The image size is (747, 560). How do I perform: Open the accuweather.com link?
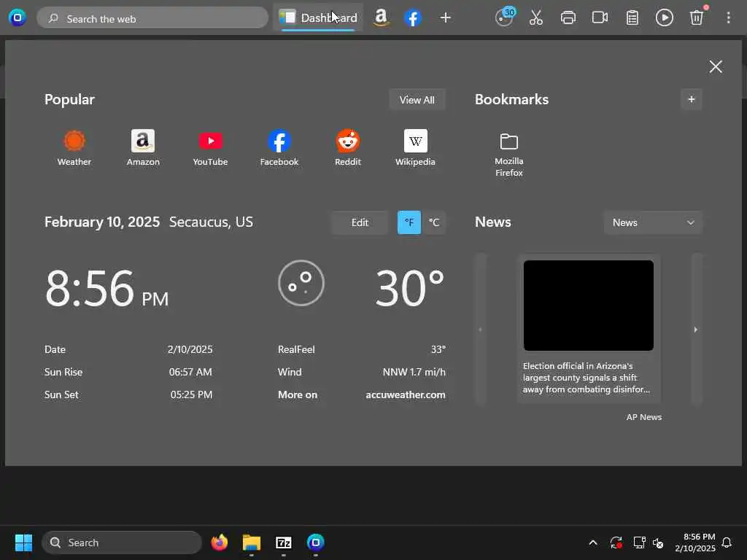(406, 394)
